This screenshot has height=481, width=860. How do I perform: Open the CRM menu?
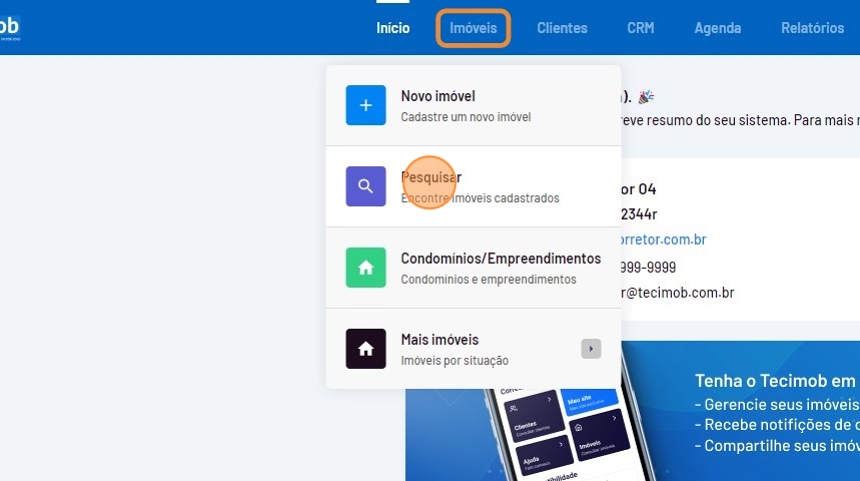coord(640,28)
